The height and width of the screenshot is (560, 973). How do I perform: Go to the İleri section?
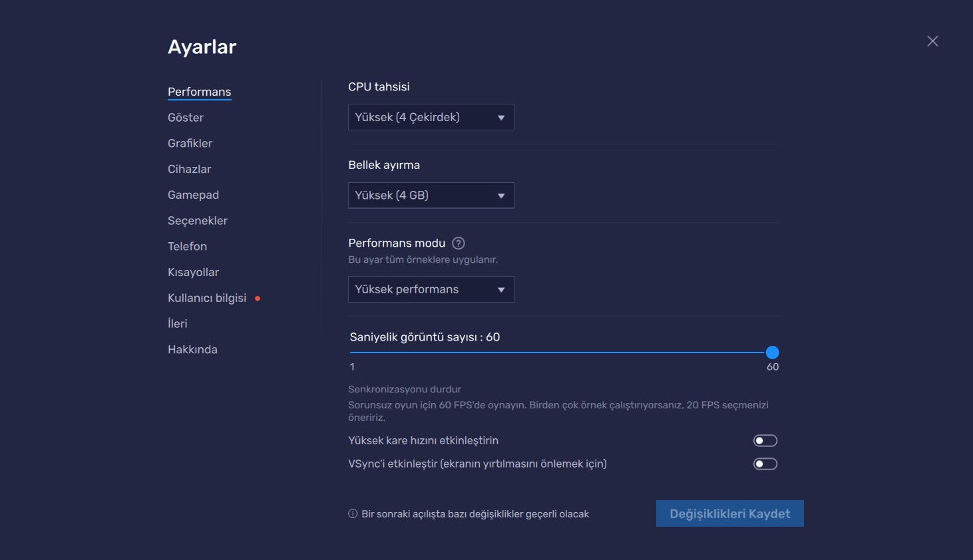click(178, 324)
